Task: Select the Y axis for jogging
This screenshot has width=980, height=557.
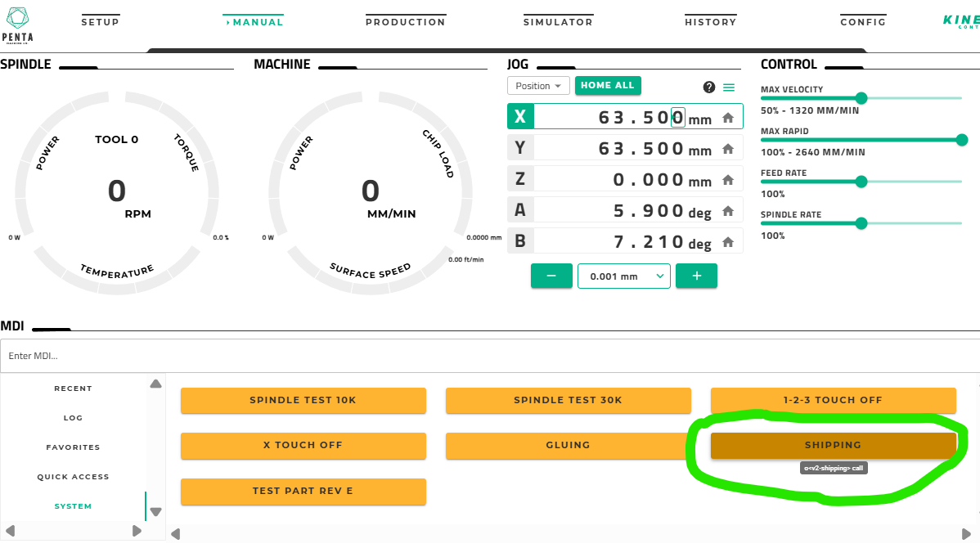Action: [520, 148]
